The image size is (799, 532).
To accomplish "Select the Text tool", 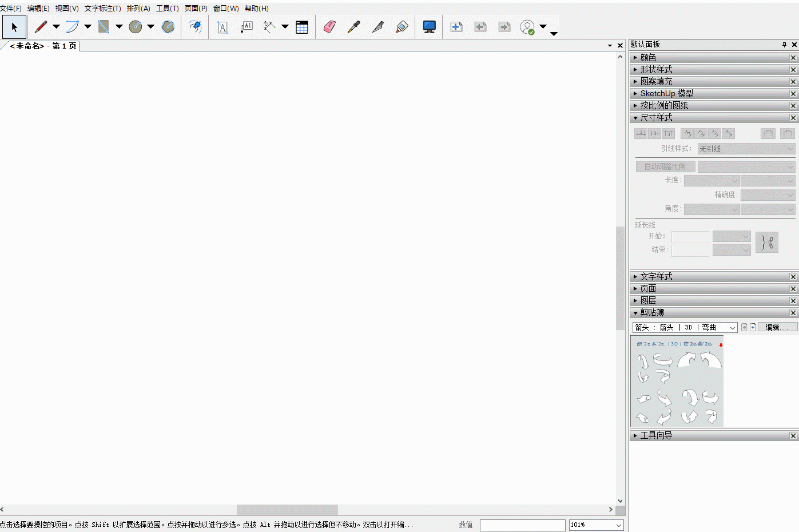I will click(x=222, y=27).
